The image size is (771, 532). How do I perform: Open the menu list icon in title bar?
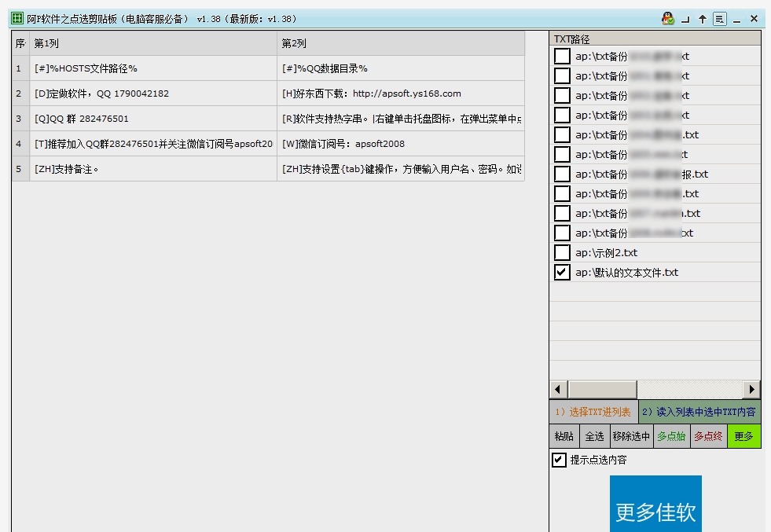point(720,19)
